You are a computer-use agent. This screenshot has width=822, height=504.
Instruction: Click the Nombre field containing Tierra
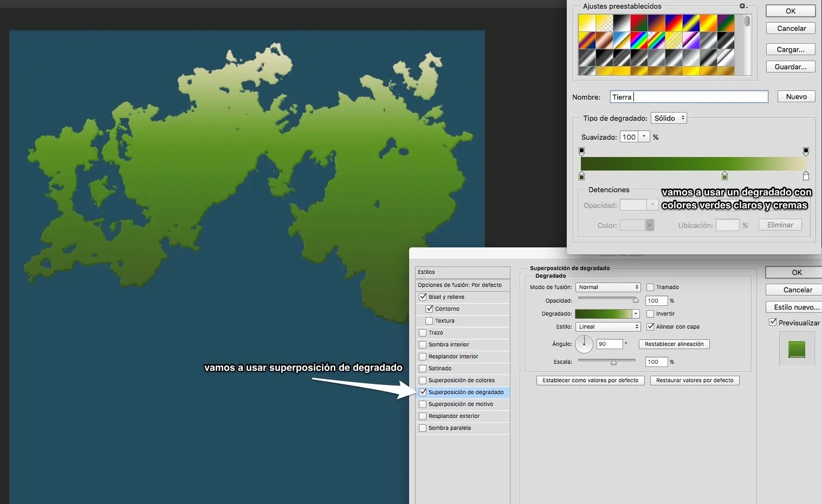[x=689, y=97]
